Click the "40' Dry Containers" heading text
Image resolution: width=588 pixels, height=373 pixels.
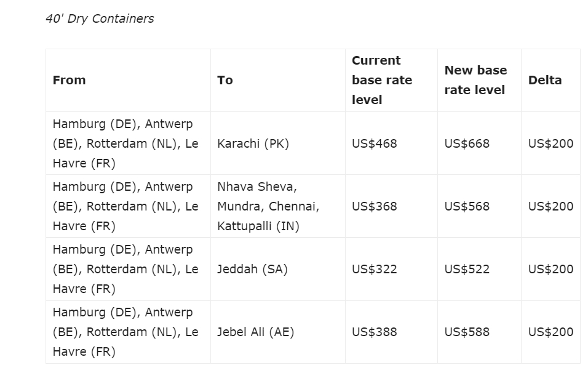click(100, 19)
